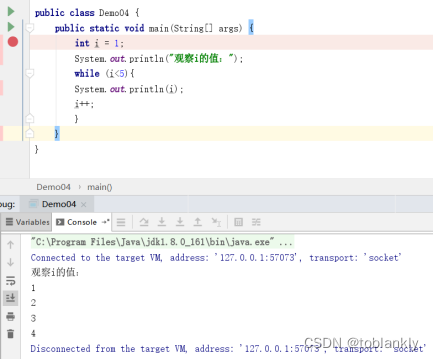This screenshot has height=360, width=434.
Task: Click the console output line '观察i的值:'
Action: click(55, 272)
